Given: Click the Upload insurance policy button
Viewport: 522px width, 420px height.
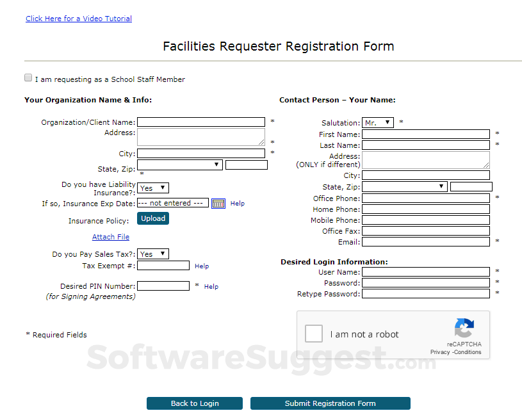Looking at the screenshot, I should click(x=153, y=218).
